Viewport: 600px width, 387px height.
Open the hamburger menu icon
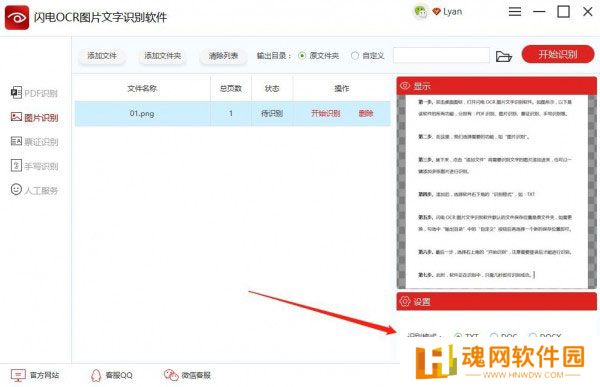515,12
